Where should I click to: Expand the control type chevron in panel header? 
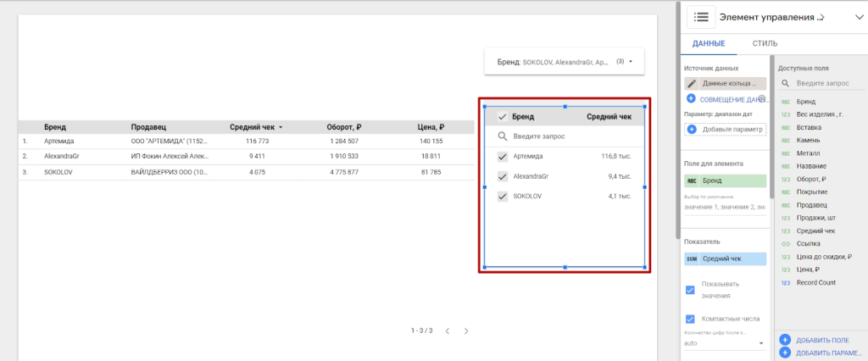(x=849, y=17)
